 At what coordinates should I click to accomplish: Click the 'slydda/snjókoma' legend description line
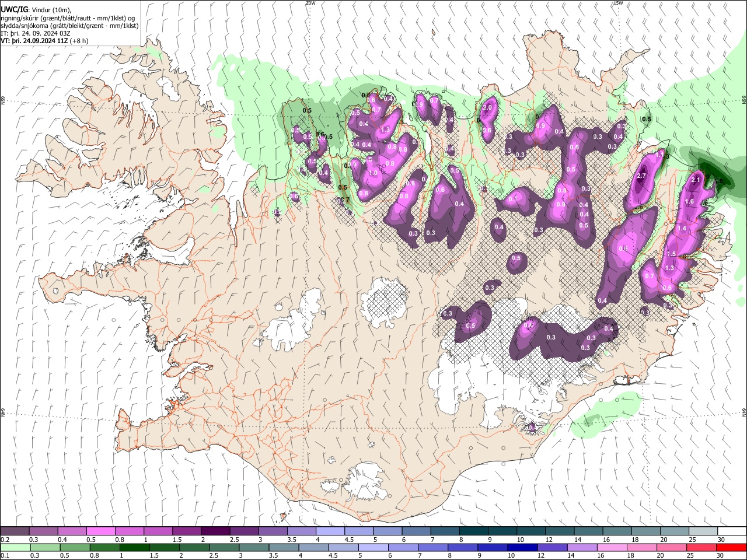(x=69, y=26)
